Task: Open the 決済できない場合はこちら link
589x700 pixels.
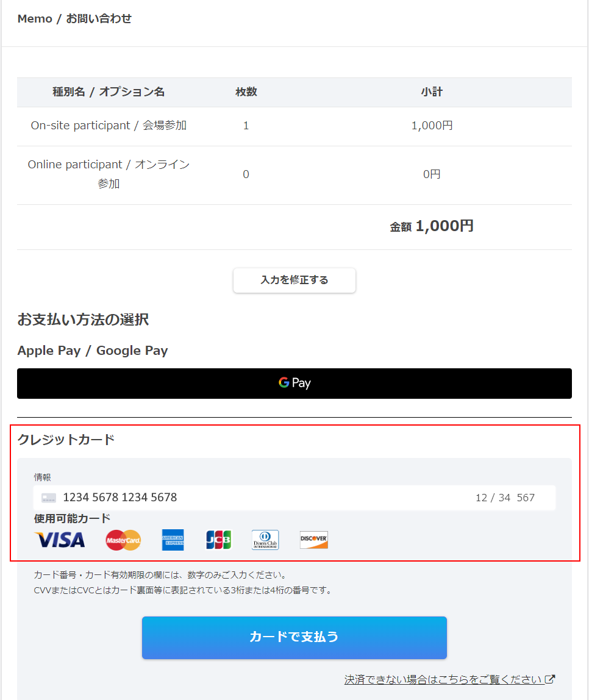Action: point(443,679)
